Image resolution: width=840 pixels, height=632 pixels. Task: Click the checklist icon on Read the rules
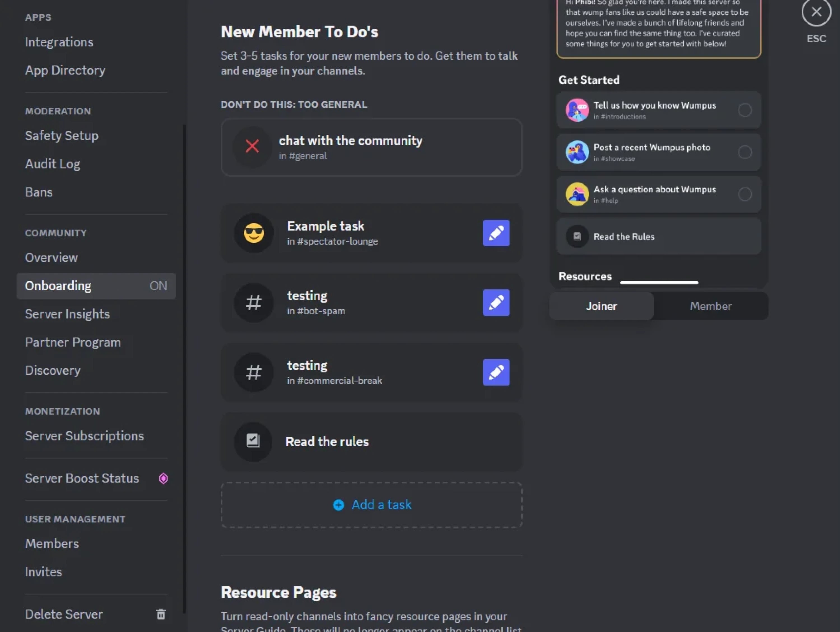tap(253, 441)
